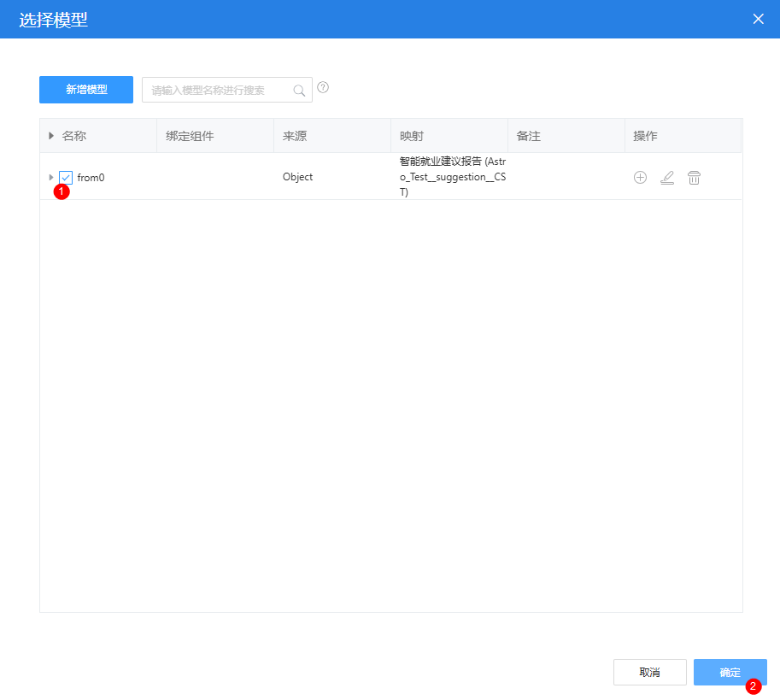Click the 取消 button
Image resolution: width=780 pixels, height=700 pixels.
[649, 672]
